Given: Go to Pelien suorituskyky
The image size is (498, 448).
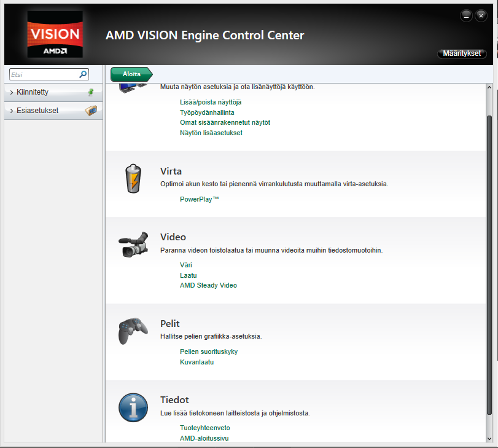Looking at the screenshot, I should 208,352.
